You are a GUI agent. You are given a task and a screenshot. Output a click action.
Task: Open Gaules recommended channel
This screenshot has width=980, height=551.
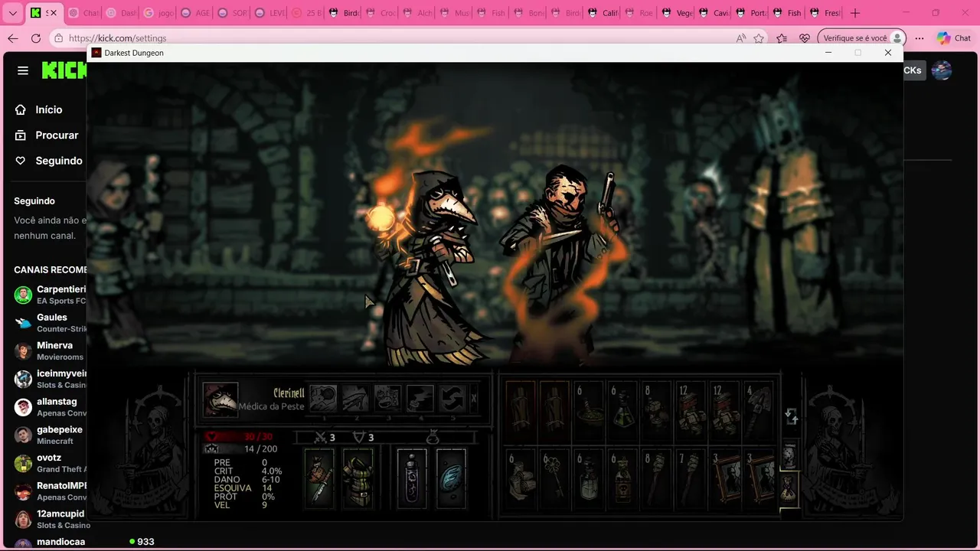pyautogui.click(x=49, y=322)
